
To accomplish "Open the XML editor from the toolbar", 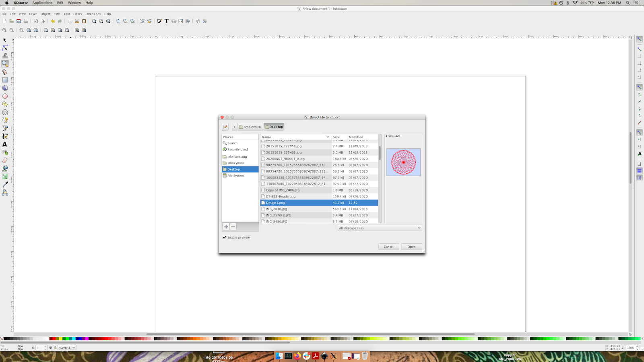I will click(181, 21).
